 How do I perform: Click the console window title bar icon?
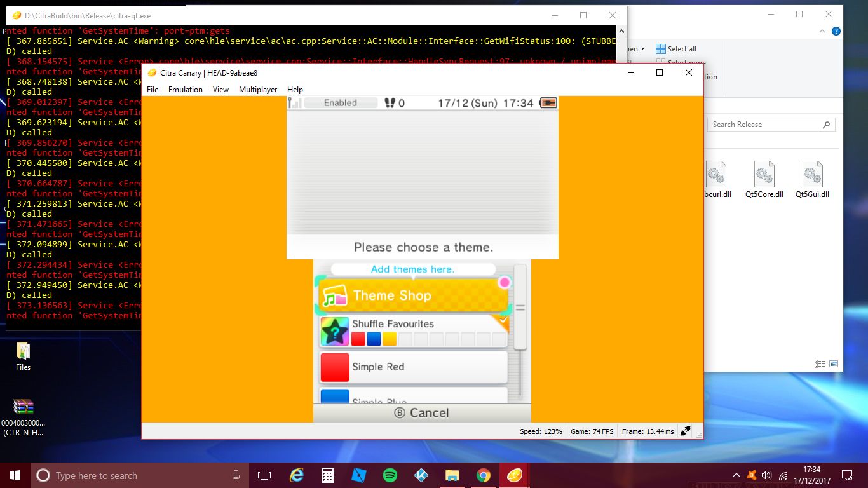click(17, 15)
